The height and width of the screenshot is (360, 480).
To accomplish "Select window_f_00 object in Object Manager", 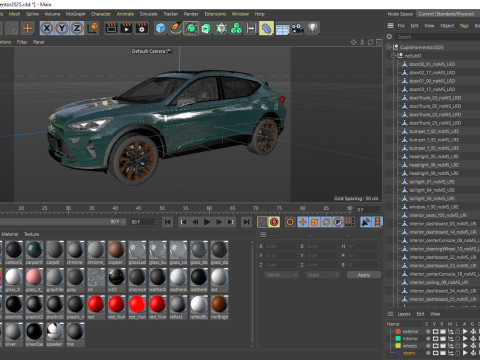I will (x=433, y=207).
